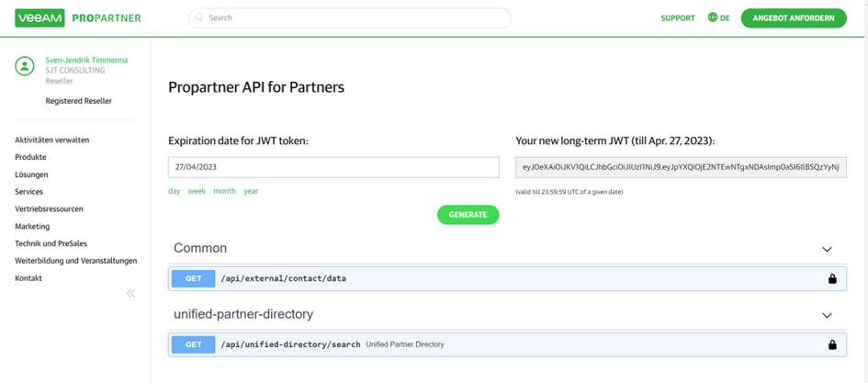This screenshot has height=383, width=868.
Task: Click the generated JWT token field
Action: coord(681,167)
